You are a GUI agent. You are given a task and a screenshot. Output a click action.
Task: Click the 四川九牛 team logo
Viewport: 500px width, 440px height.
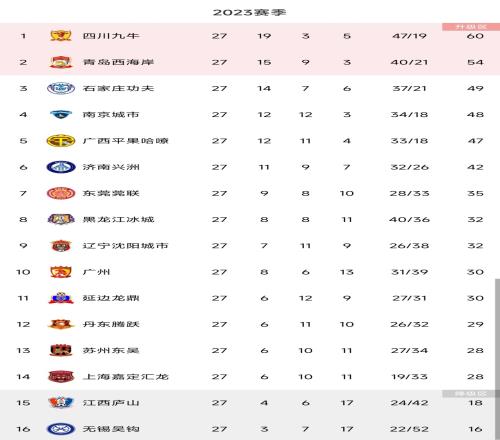point(61,35)
